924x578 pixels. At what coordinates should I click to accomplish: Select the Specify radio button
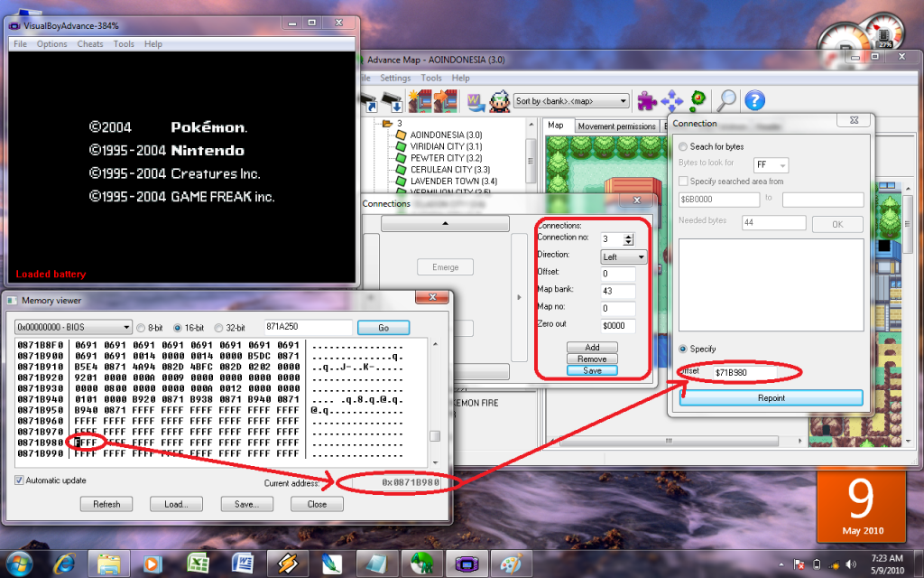pyautogui.click(x=683, y=350)
